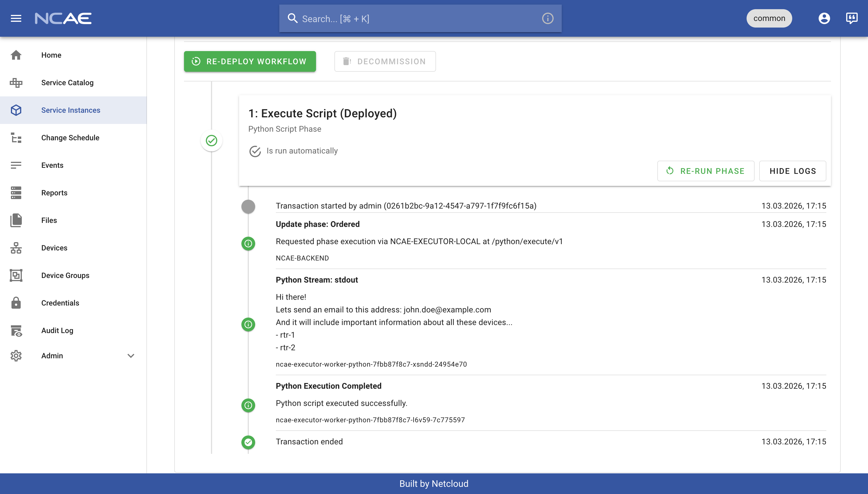The height and width of the screenshot is (494, 868).
Task: Click worker label ending xsndd-24954e70
Action: tap(371, 364)
